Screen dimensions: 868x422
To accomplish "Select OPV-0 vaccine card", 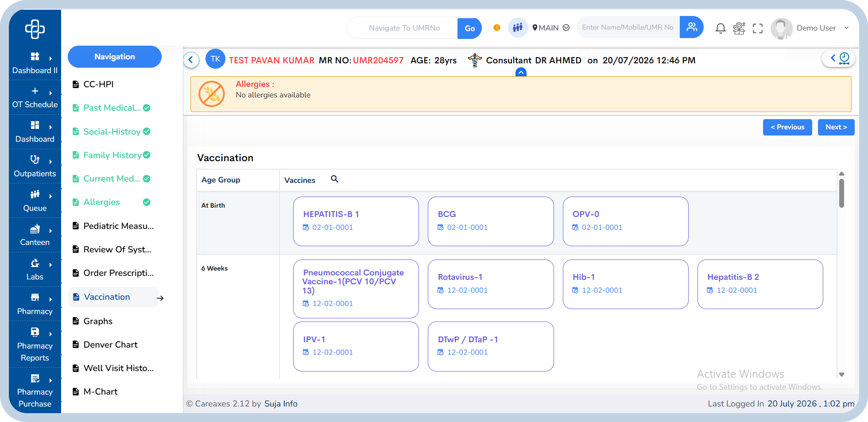I will click(625, 221).
